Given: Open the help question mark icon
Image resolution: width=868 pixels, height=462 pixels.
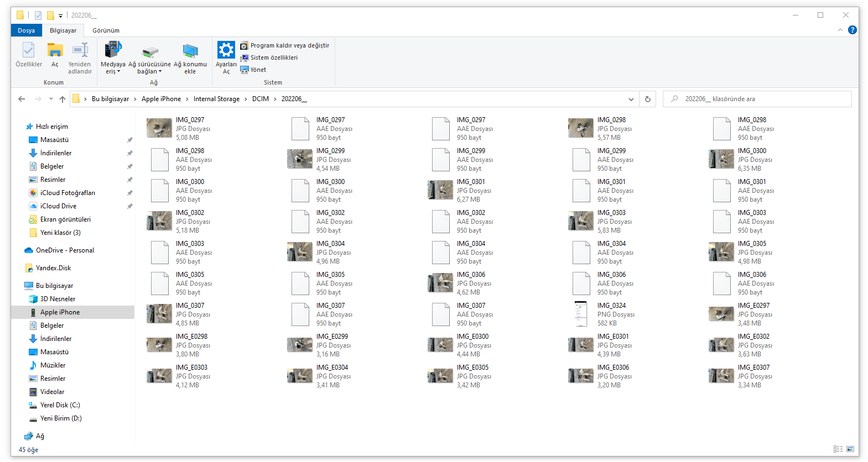Looking at the screenshot, I should coord(853,30).
